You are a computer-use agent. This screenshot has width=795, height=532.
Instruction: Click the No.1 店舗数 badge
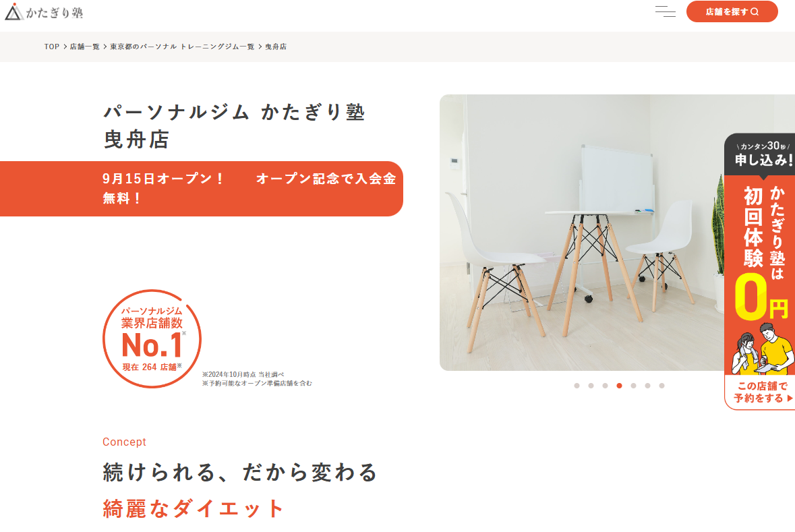pyautogui.click(x=152, y=338)
